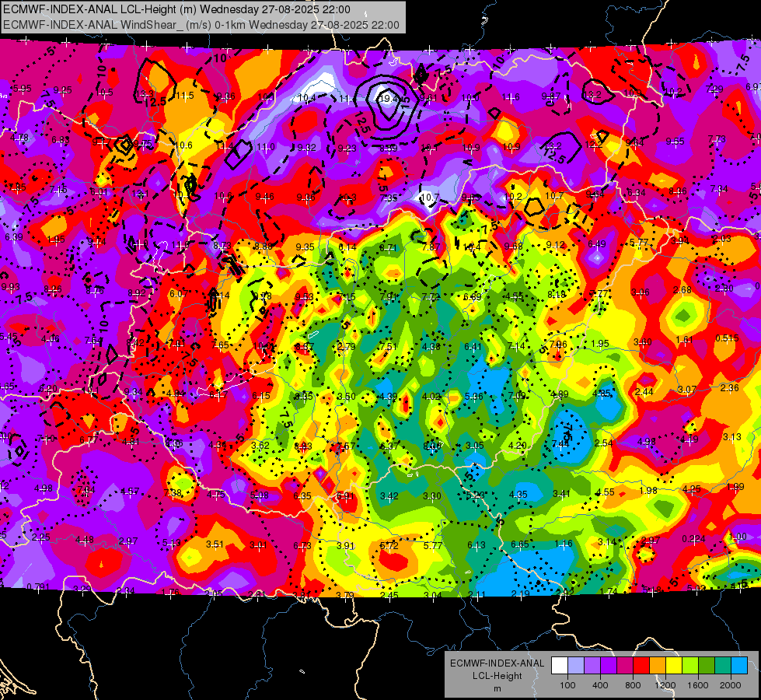Image resolution: width=761 pixels, height=700 pixels.
Task: Click the 4.25 value on the map
Action: click(692, 488)
